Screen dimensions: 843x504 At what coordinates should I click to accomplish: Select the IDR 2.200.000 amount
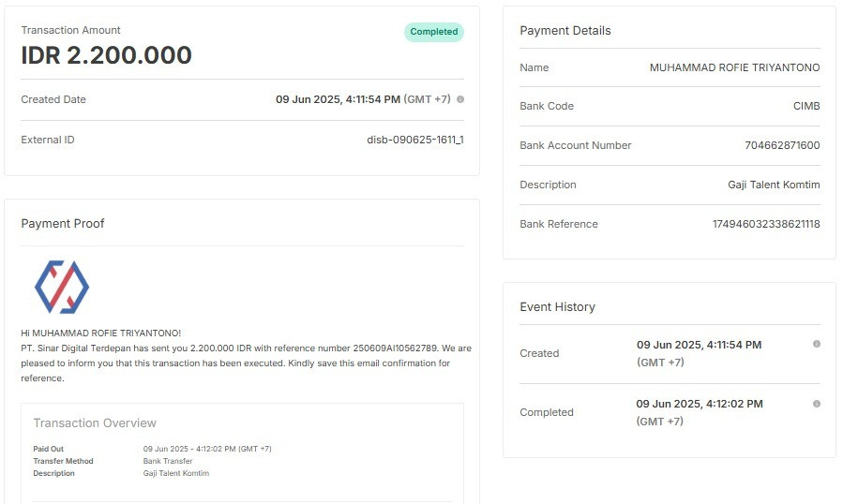[107, 55]
